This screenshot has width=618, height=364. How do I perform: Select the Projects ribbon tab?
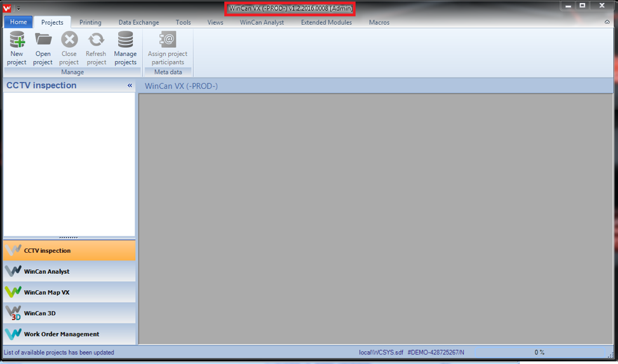tap(52, 22)
